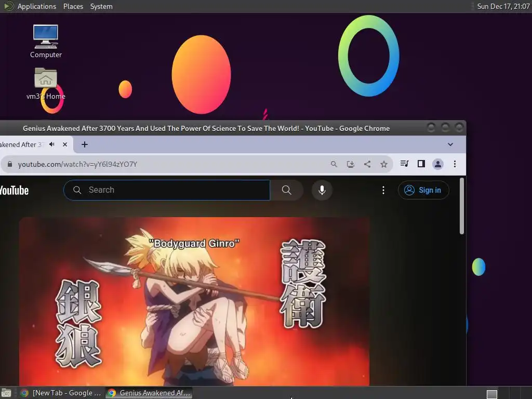Click the zoom magnifier icon in address bar
The width and height of the screenshot is (532, 399).
pos(334,164)
